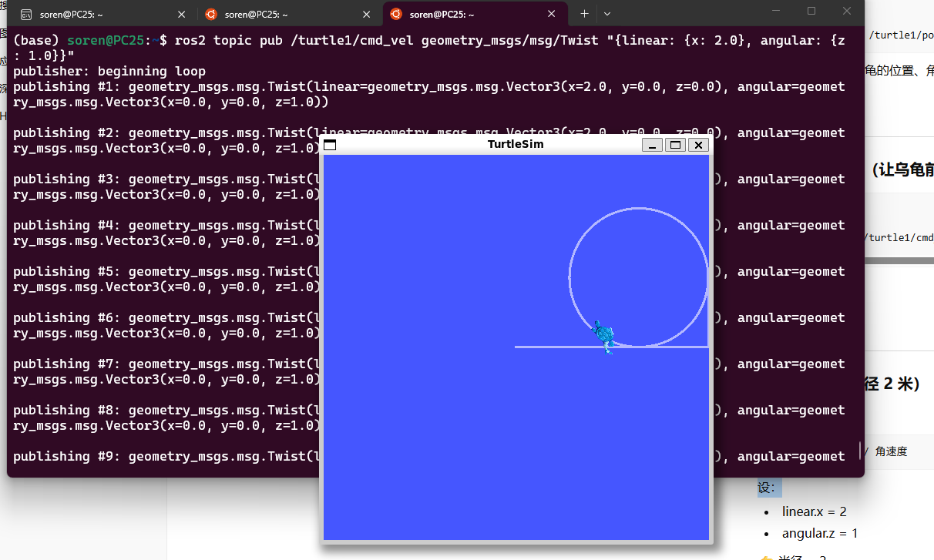934x560 pixels.
Task: Close the TurtleSim window
Action: click(698, 145)
